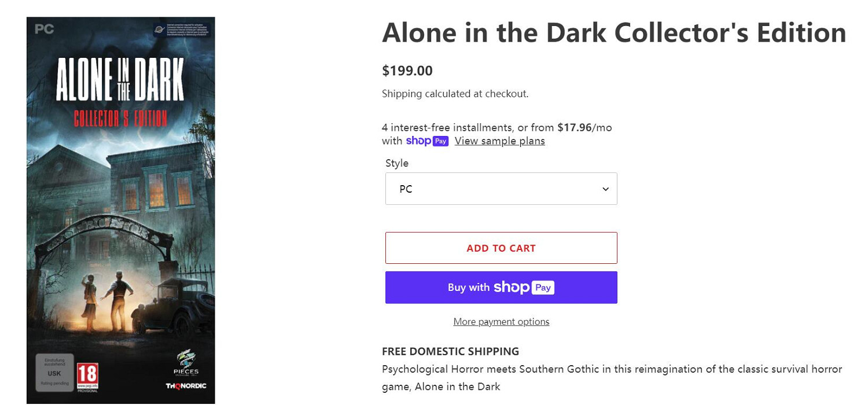The image size is (868, 405).
Task: Click the USK rating label on cover
Action: 54,373
